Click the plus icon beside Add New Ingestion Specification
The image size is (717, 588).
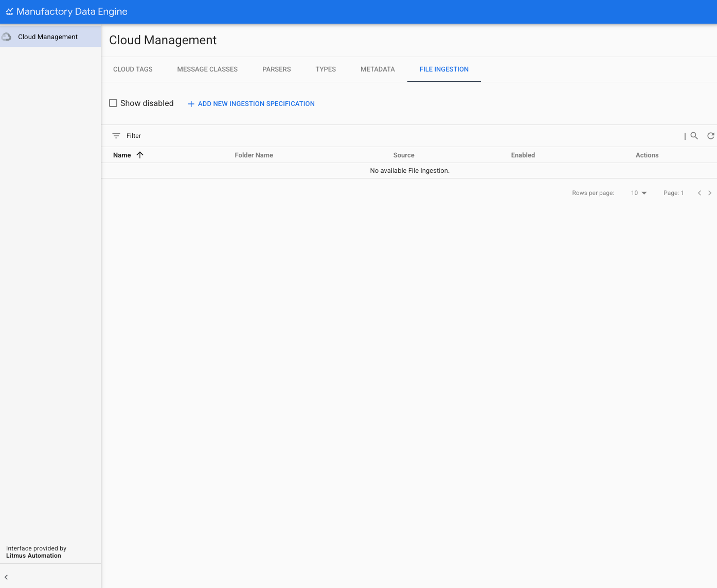click(x=191, y=103)
